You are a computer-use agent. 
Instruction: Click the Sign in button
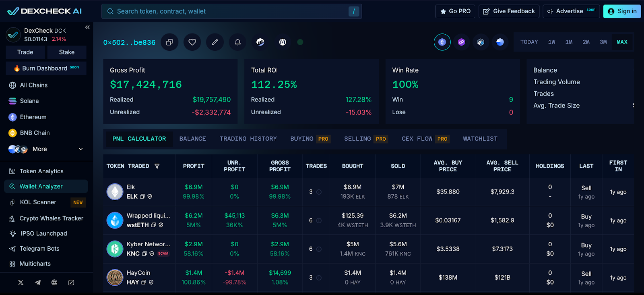point(622,11)
